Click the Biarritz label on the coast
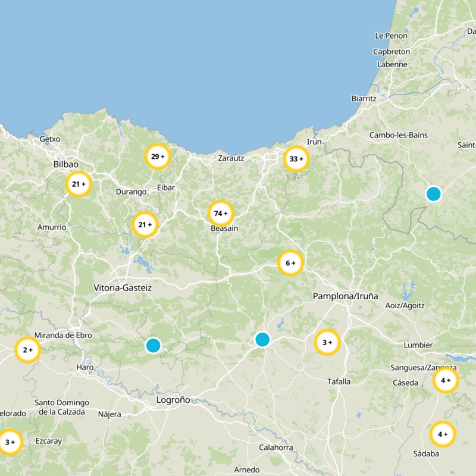 point(364,99)
